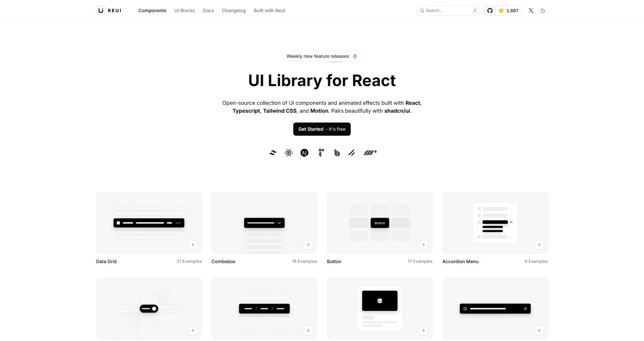Image resolution: width=644 pixels, height=341 pixels.
Task: Open the GitHub repository icon
Action: (490, 11)
